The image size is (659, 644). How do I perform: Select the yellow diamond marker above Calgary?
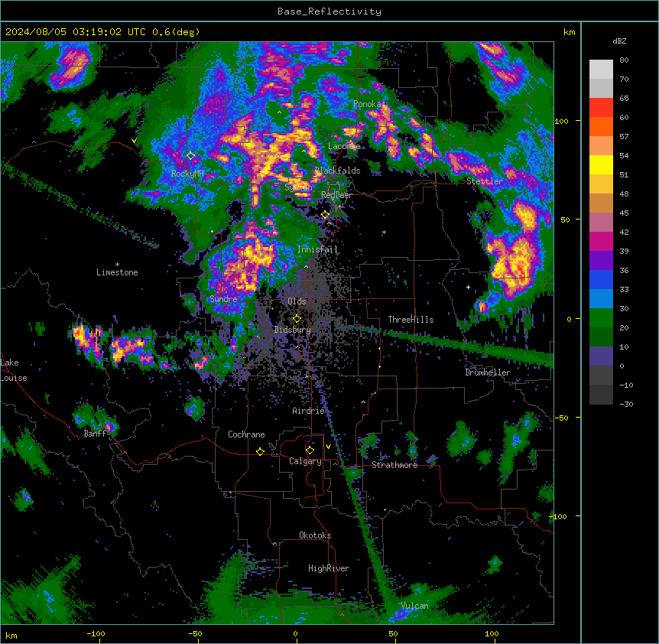[310, 450]
